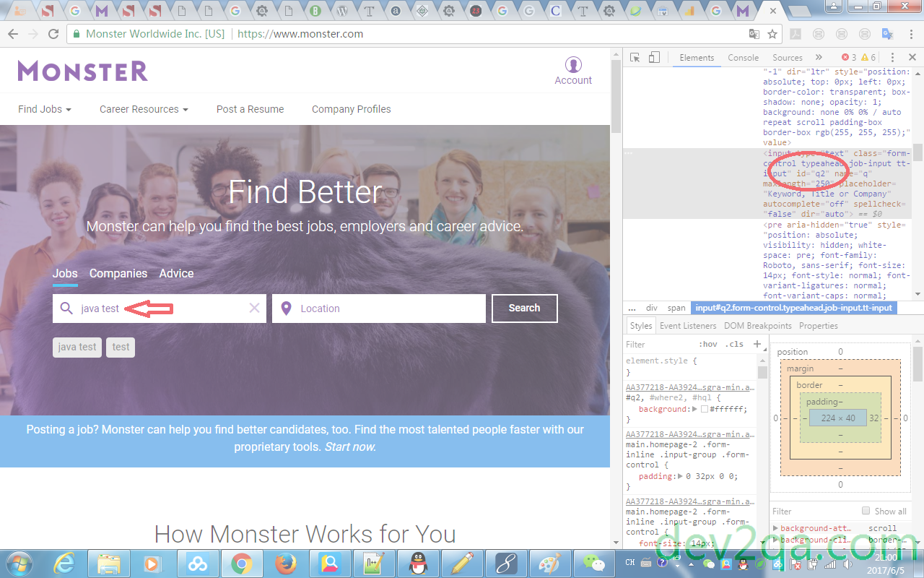Toggle the DevTools device toolbar icon
Screen dimensions: 924x578
click(x=654, y=58)
